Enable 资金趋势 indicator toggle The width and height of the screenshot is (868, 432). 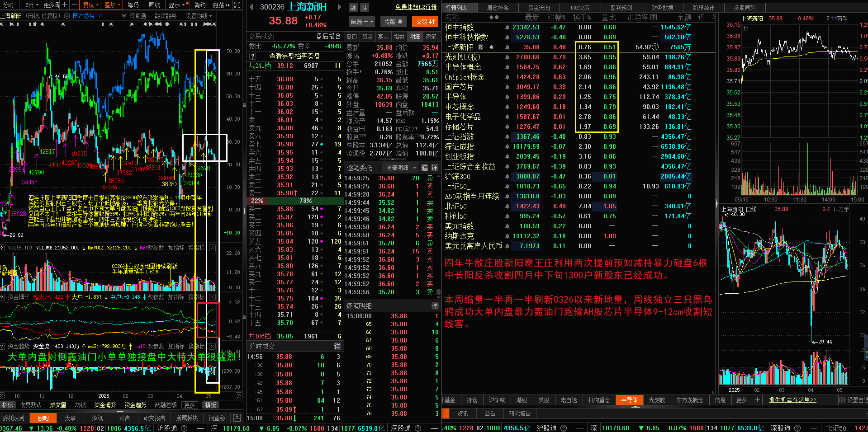click(x=135, y=405)
